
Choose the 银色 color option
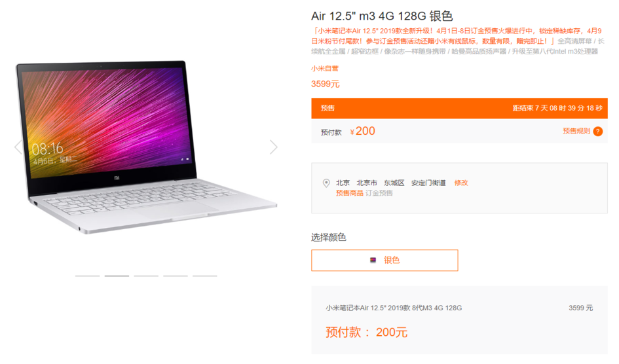pos(385,261)
